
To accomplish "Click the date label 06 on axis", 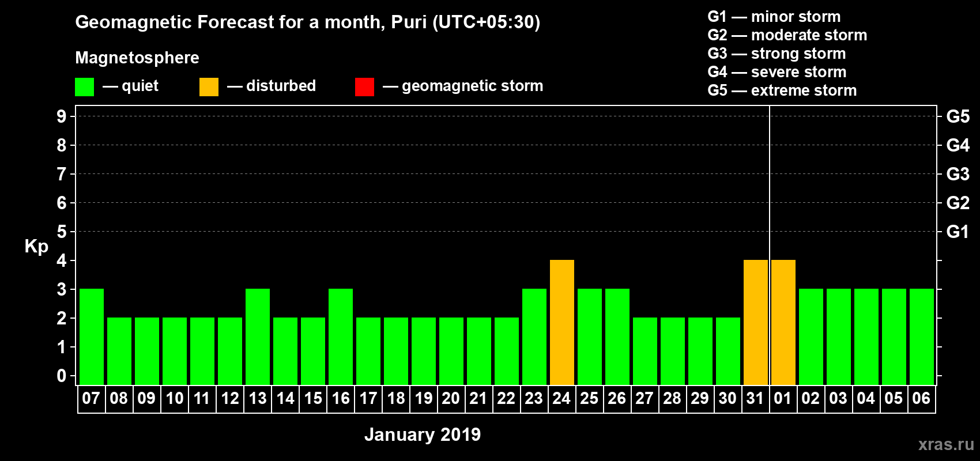I will coord(921,398).
